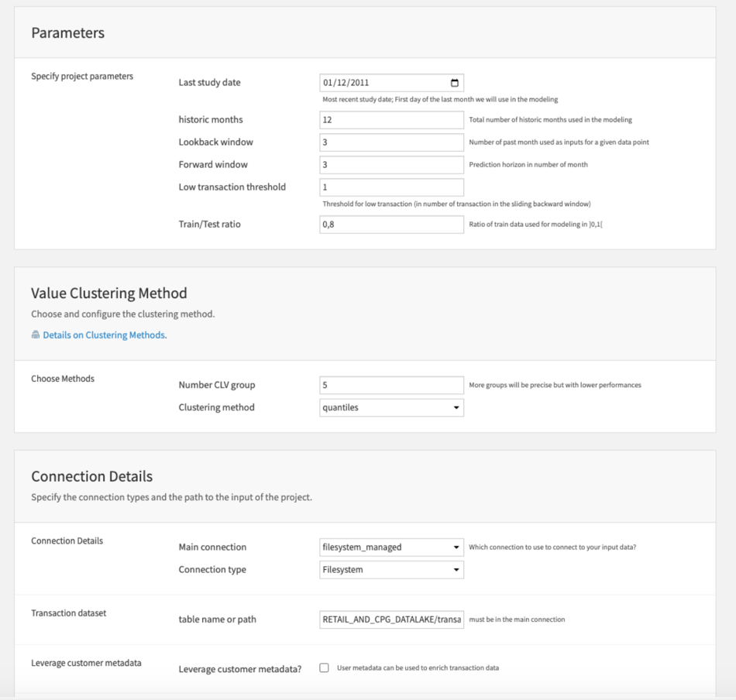Open the Connection type Filesystem dropdown
This screenshot has height=700, width=736.
click(x=391, y=570)
